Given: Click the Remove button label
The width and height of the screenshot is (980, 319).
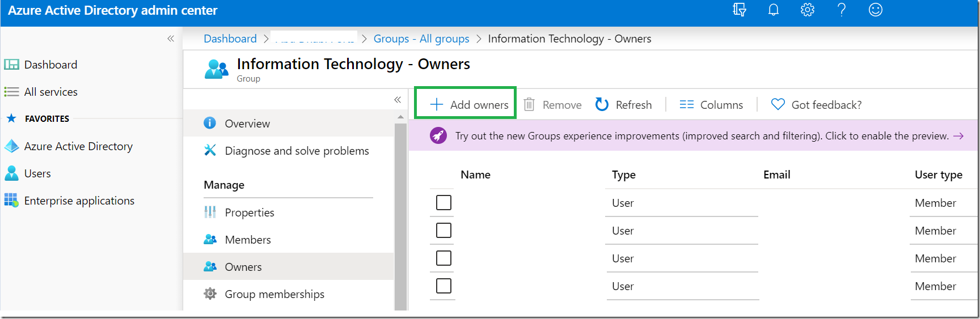Looking at the screenshot, I should [x=562, y=105].
